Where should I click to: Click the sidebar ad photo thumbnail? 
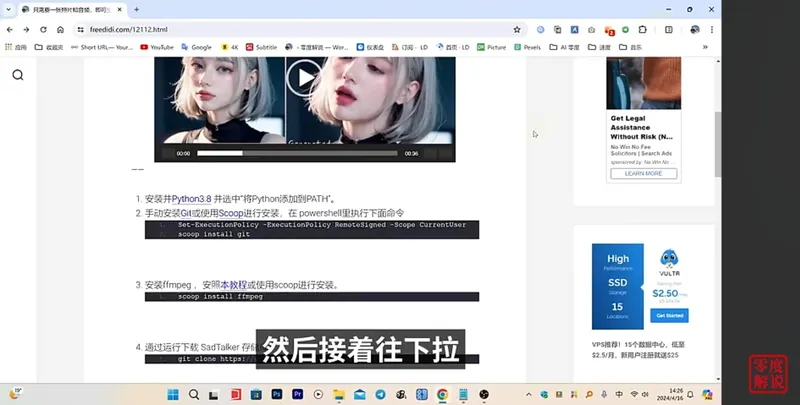click(643, 83)
